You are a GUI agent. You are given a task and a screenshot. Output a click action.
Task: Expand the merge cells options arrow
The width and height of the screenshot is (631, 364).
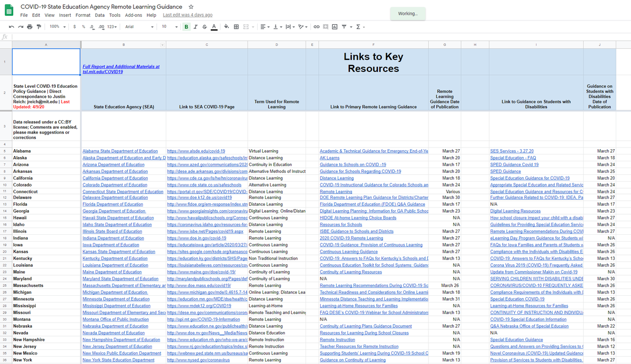(x=253, y=27)
